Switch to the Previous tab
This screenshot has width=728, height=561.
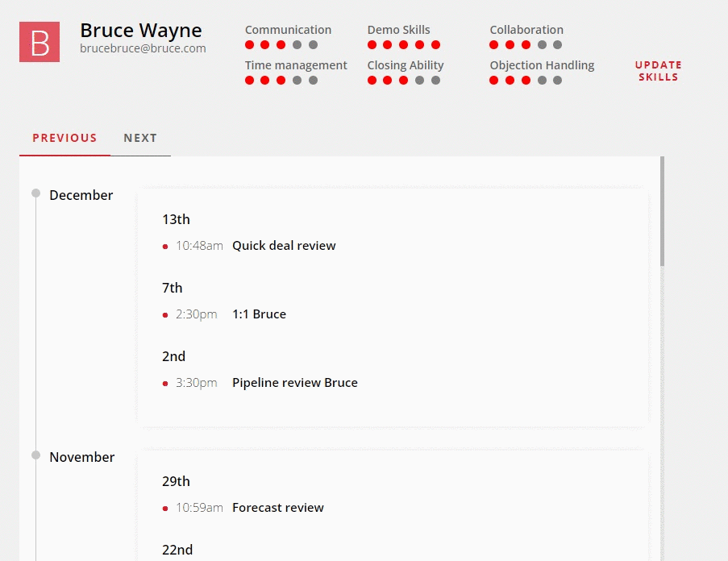[x=64, y=139]
